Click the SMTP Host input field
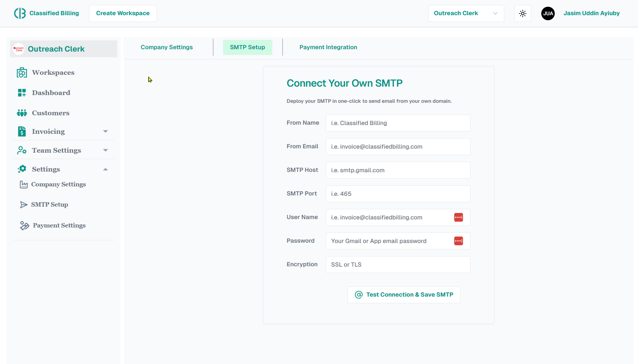Screen dimensions: 638x364 [x=398, y=170]
